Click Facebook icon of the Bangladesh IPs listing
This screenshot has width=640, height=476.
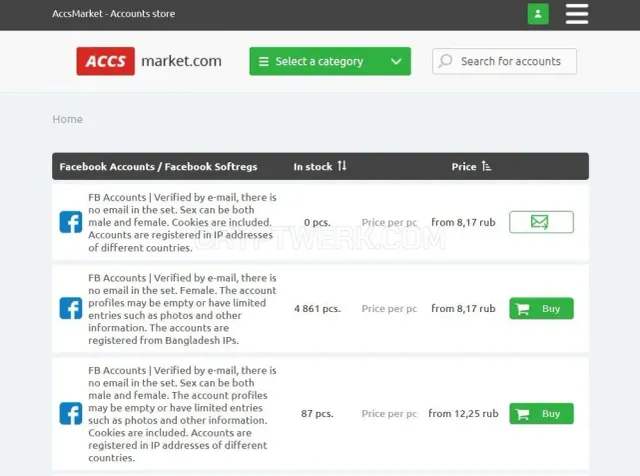tap(71, 308)
